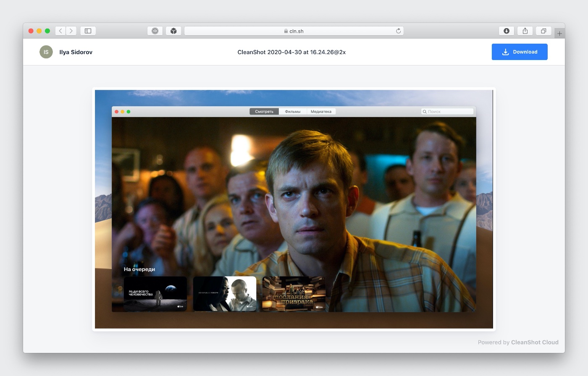
Task: Toggle the Safari sidebar button
Action: [88, 31]
